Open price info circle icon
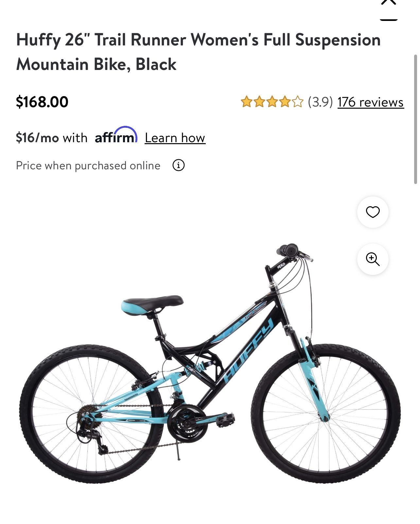Screen dimensions: 420x524 point(178,165)
